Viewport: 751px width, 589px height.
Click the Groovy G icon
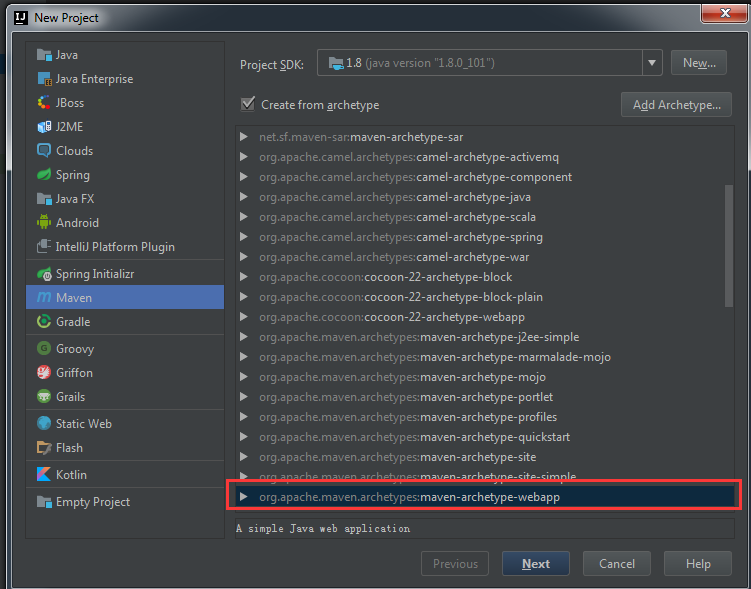pos(44,349)
